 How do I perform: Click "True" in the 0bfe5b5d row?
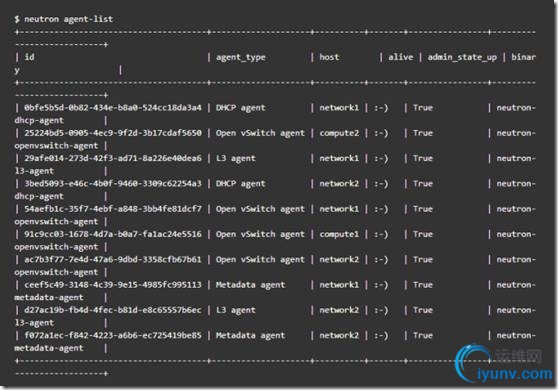423,108
